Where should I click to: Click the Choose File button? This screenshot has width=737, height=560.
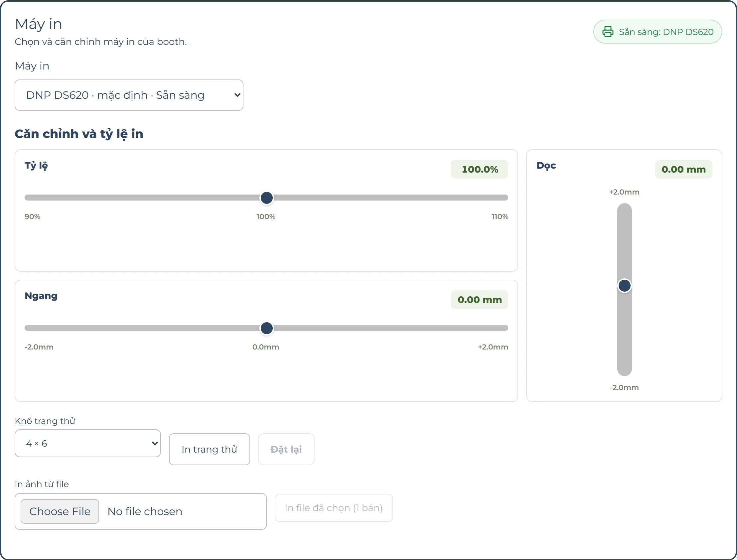pos(60,511)
